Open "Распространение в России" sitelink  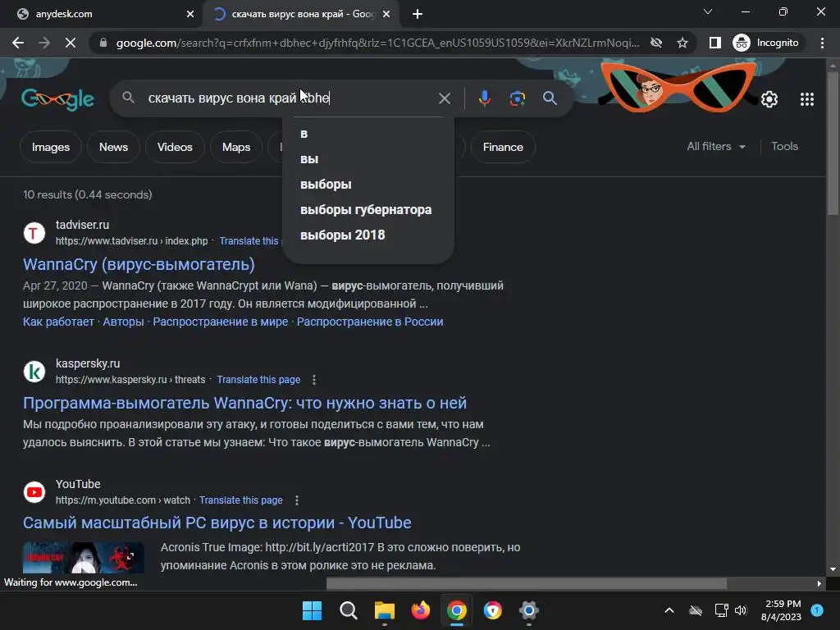point(370,322)
